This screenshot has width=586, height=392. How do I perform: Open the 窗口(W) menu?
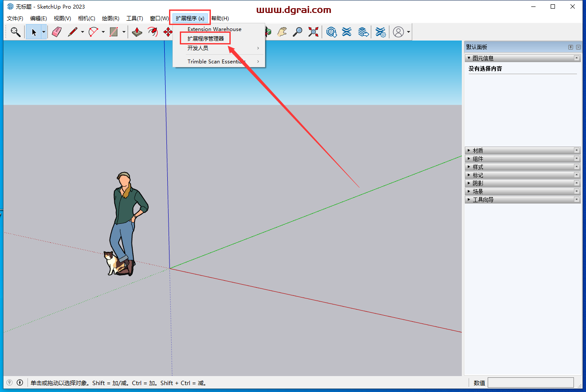(159, 18)
